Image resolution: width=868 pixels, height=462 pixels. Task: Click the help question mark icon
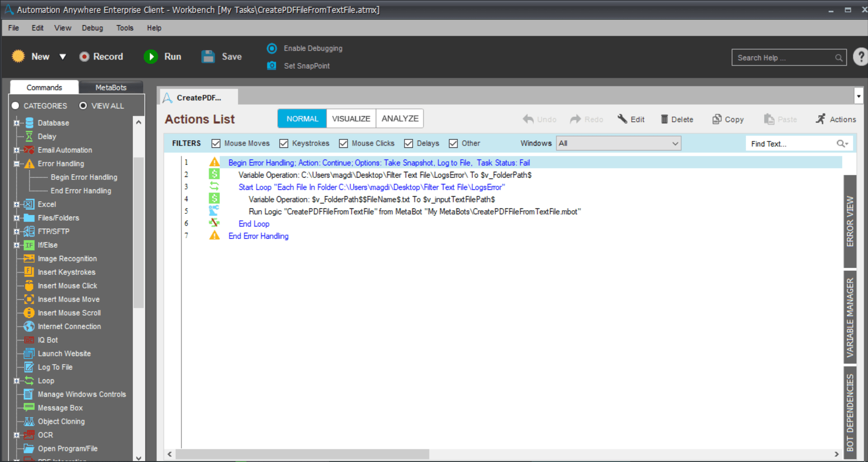click(x=860, y=57)
